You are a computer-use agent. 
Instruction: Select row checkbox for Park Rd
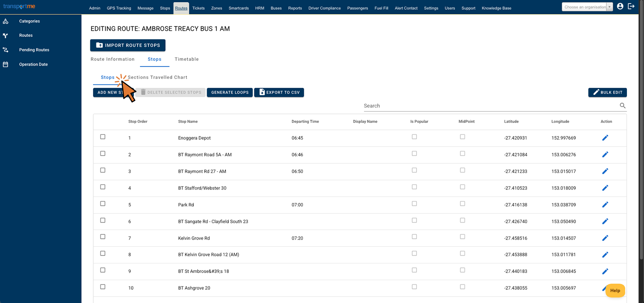[103, 204]
